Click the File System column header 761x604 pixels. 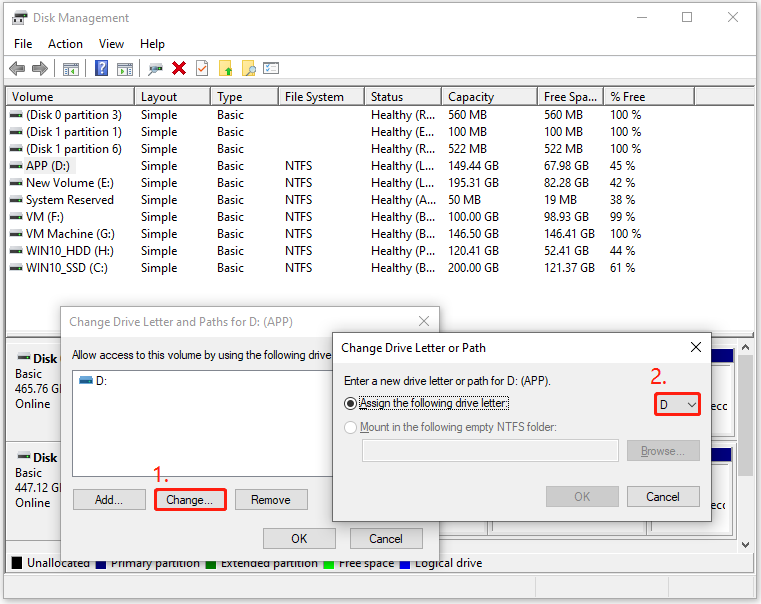click(x=322, y=97)
